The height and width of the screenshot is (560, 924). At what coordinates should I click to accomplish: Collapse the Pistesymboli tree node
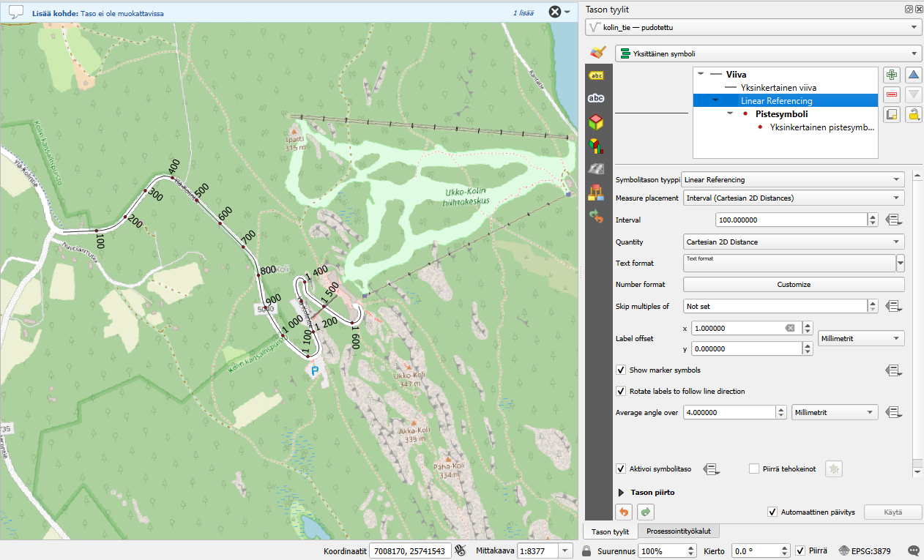tap(730, 113)
